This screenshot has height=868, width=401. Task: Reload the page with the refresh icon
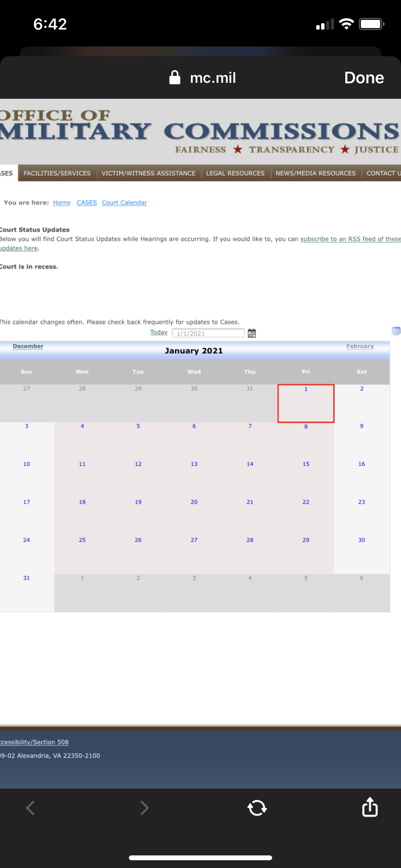tap(257, 807)
